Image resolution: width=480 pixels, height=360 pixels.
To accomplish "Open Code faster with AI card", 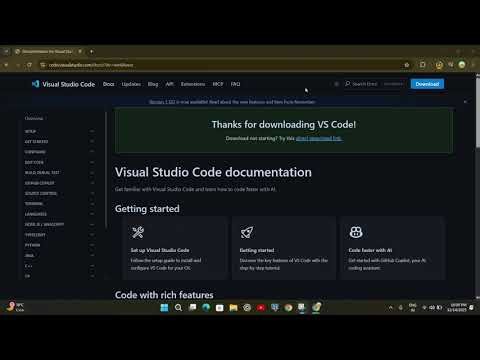I will [393, 248].
